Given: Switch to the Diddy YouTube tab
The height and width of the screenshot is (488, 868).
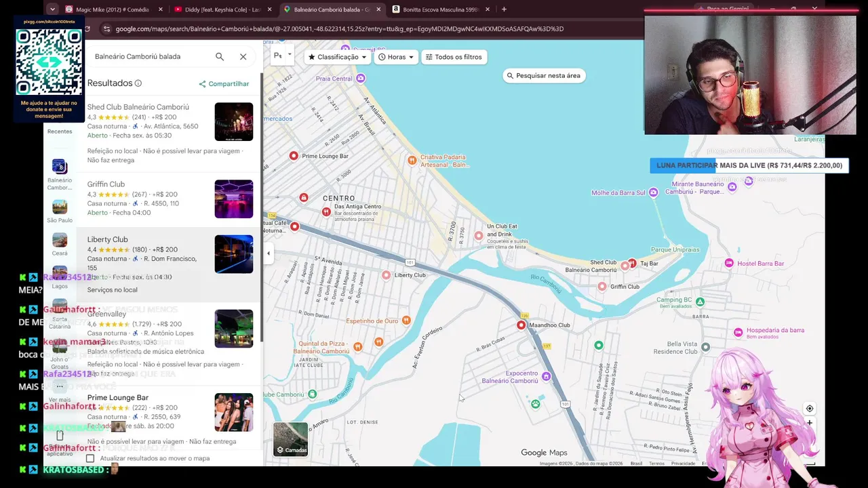Looking at the screenshot, I should coord(223,9).
